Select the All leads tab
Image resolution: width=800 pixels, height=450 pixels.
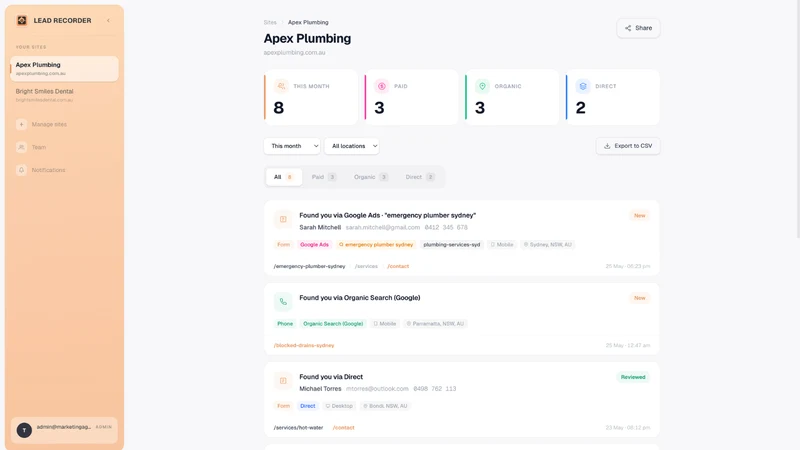284,177
